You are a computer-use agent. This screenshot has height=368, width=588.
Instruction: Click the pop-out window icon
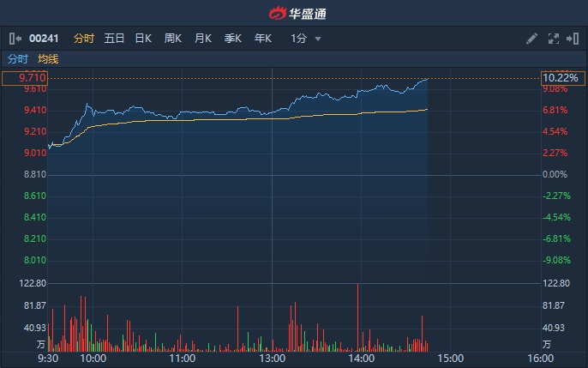573,39
